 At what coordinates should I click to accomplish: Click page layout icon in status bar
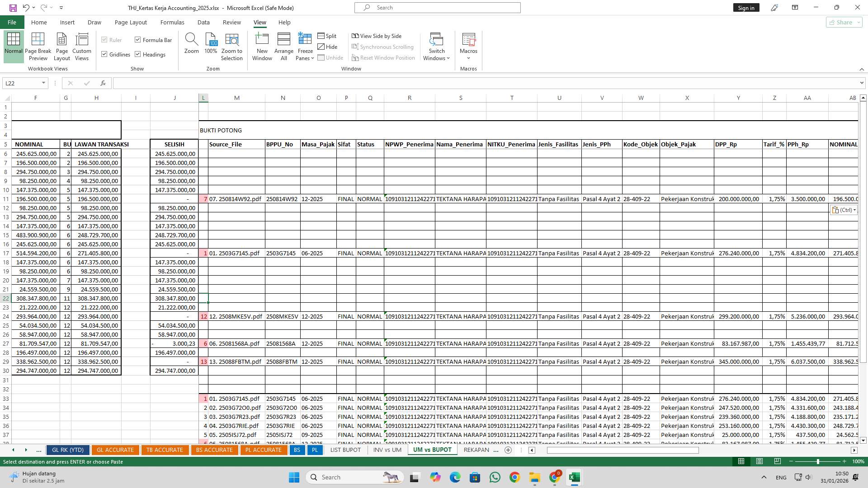click(759, 461)
